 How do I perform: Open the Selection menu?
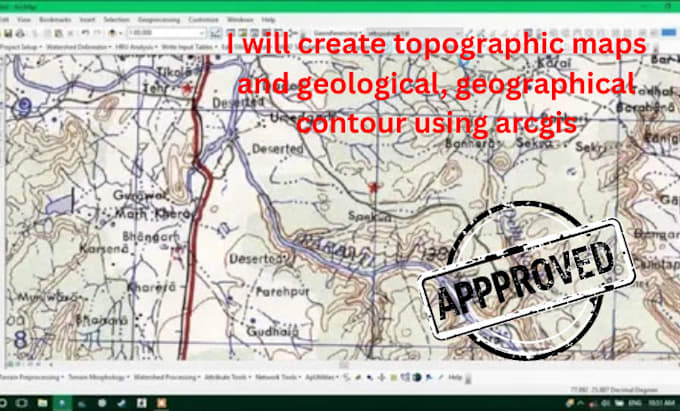coord(117,20)
